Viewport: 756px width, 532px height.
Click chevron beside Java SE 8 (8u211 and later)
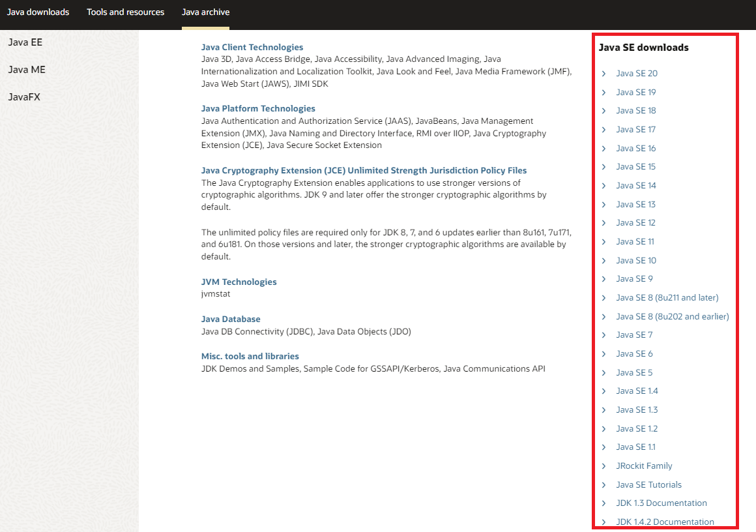coord(603,297)
